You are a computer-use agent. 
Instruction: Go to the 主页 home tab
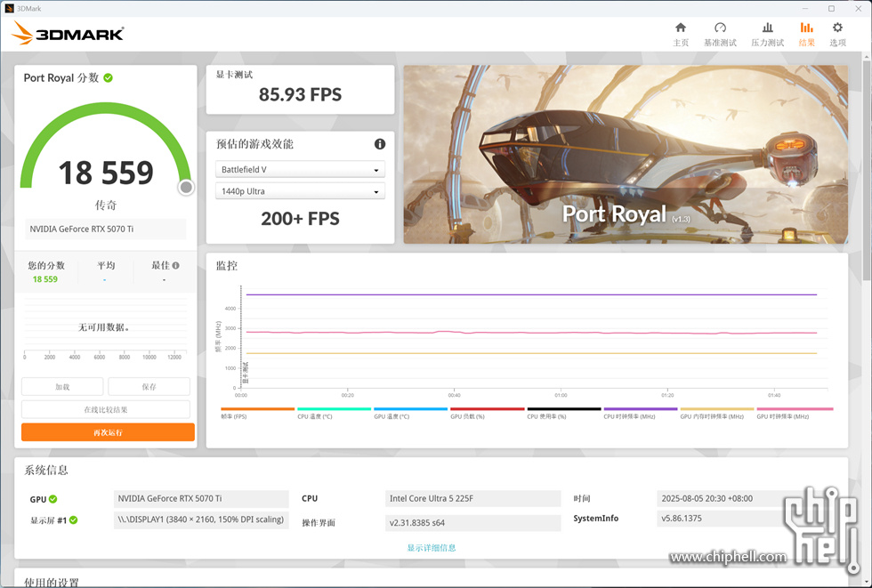(681, 35)
